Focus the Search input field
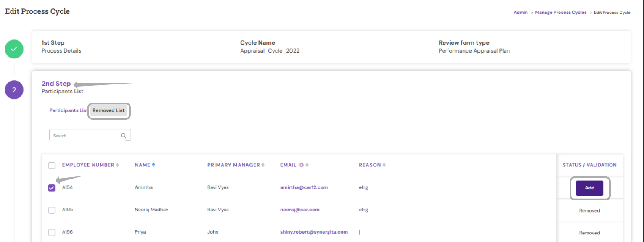This screenshot has width=644, height=242. pos(90,135)
